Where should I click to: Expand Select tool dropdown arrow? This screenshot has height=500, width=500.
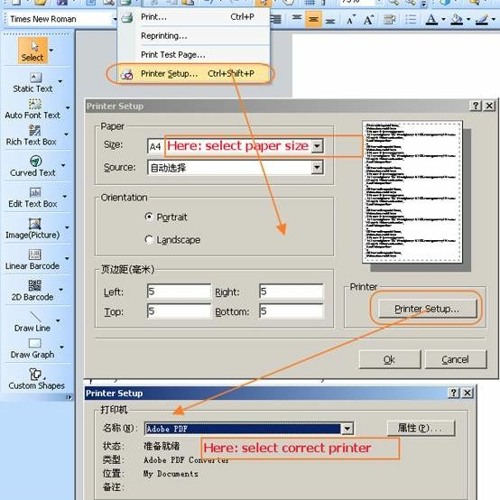tap(51, 51)
